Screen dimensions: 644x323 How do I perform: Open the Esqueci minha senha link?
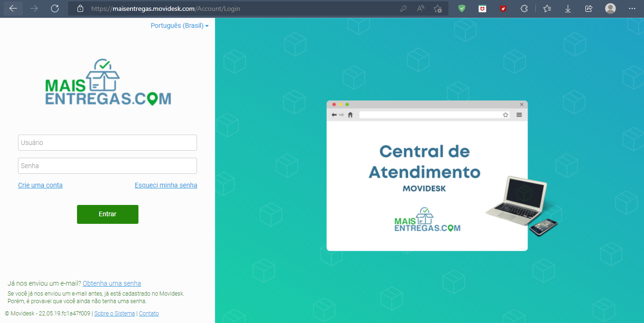coord(166,185)
